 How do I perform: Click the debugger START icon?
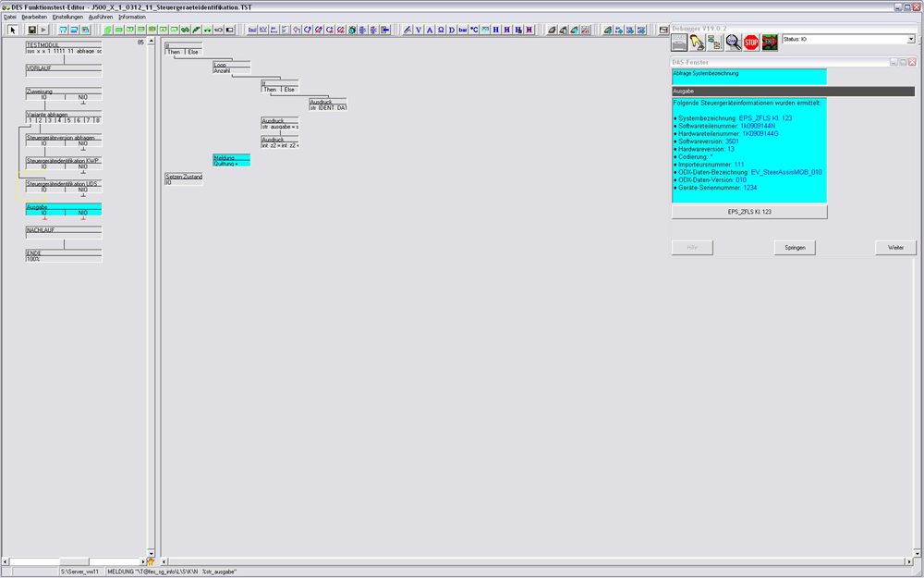point(679,43)
